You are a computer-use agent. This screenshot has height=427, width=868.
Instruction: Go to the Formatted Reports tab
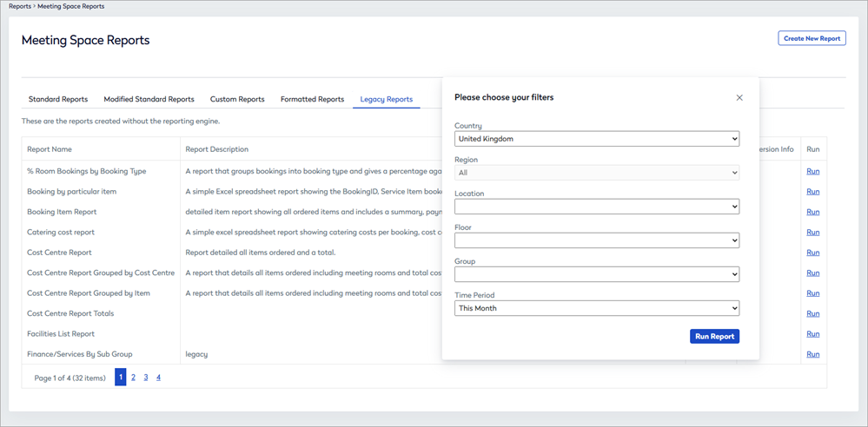pos(312,100)
